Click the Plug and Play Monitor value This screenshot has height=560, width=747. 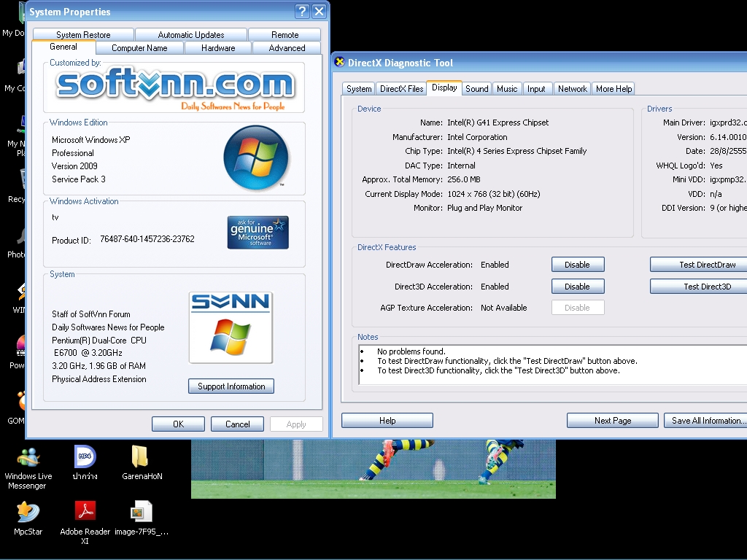click(x=484, y=208)
